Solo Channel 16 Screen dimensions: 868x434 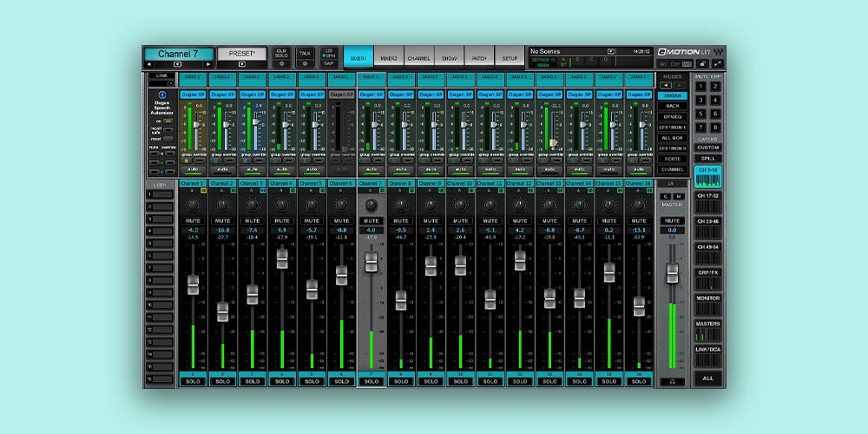coord(639,381)
